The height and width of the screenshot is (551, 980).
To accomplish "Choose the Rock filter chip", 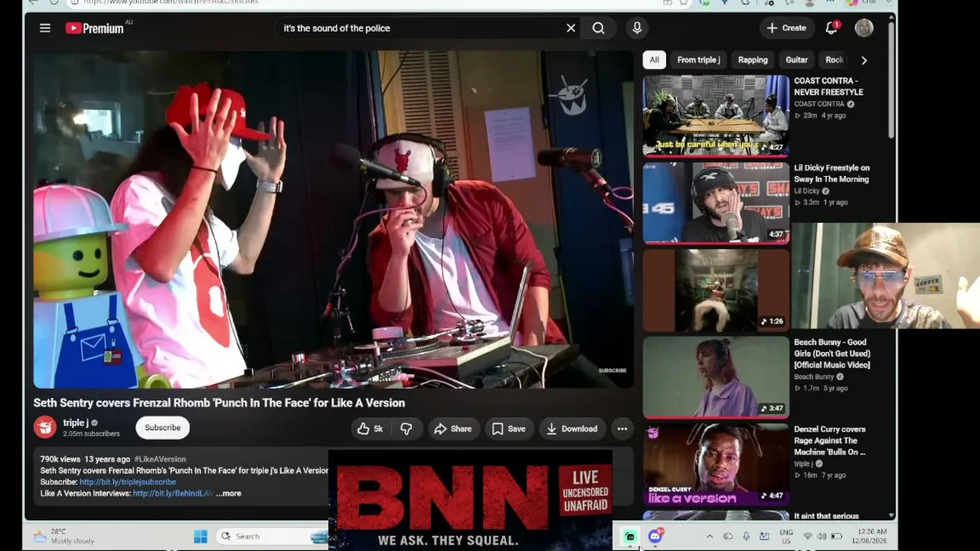I will [x=834, y=60].
